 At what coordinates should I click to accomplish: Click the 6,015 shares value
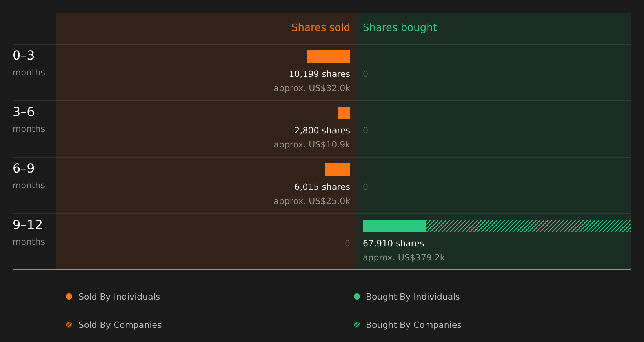(x=322, y=187)
